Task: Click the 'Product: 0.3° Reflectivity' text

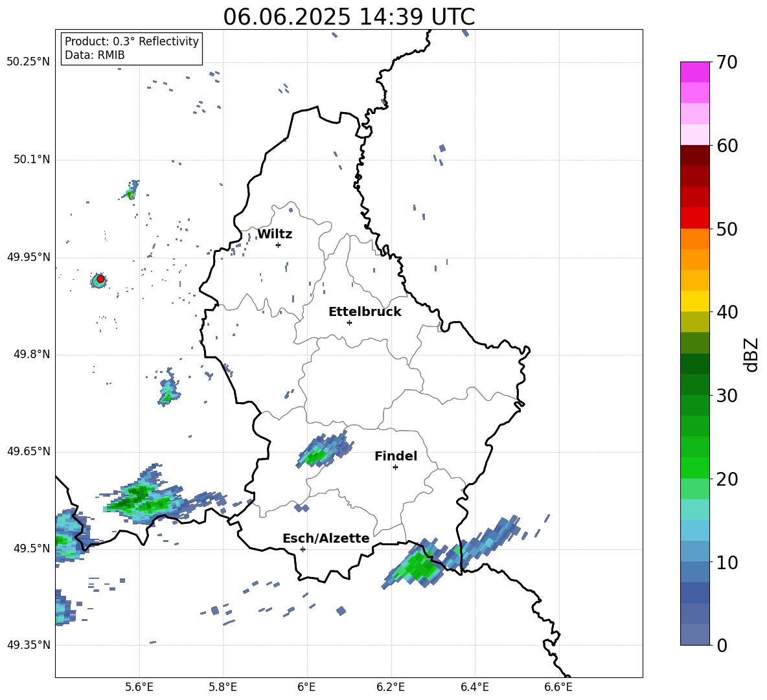Action: (132, 41)
